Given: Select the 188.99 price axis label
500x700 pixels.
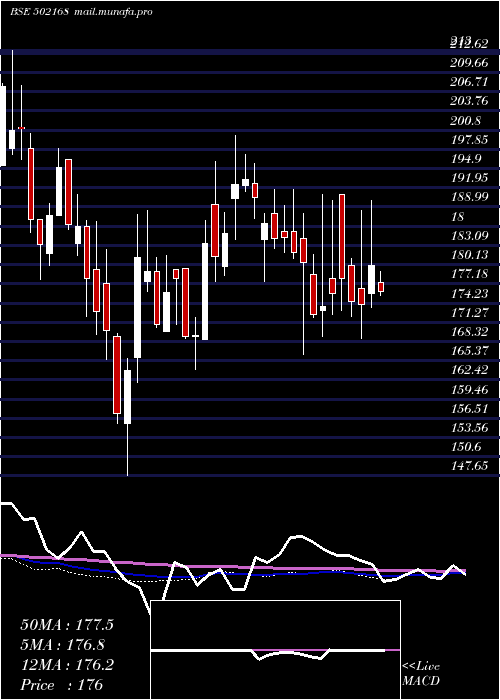Looking at the screenshot, I should 469,197.
